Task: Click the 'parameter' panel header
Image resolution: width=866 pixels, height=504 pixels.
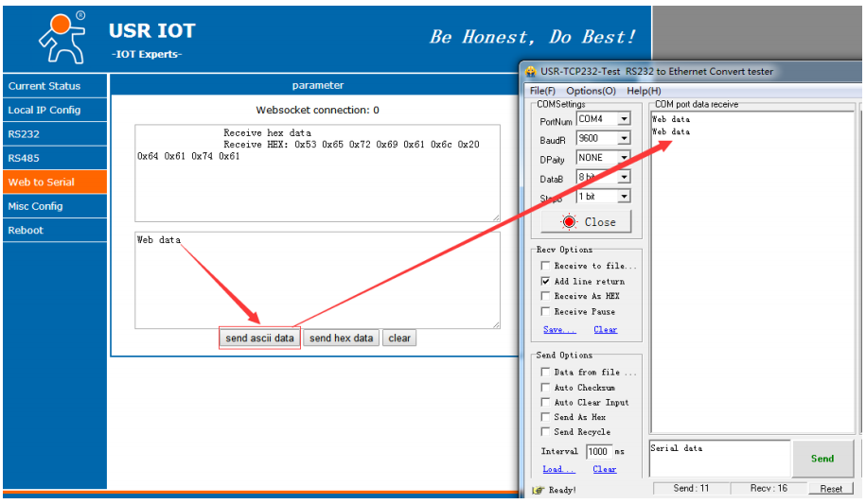Action: pos(318,85)
